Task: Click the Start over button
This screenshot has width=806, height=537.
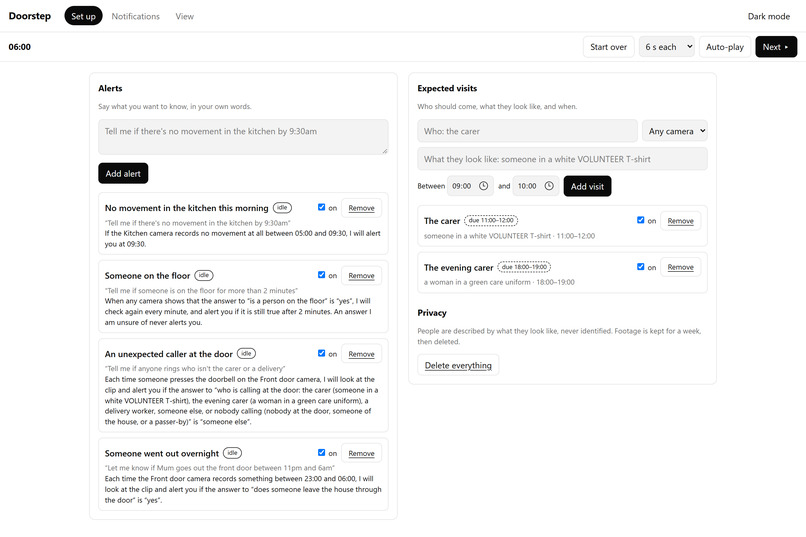Action: tap(609, 47)
